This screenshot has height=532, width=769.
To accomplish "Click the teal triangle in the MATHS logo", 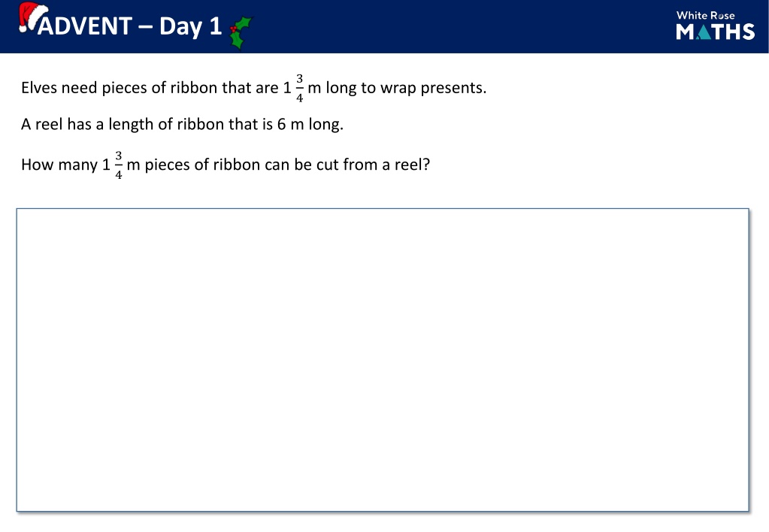I will coord(704,32).
